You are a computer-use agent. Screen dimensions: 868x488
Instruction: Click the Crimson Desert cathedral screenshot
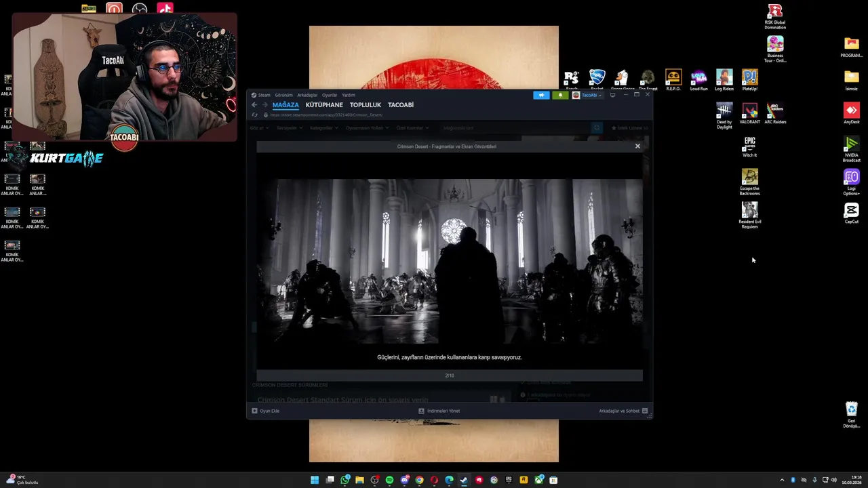[x=450, y=261]
